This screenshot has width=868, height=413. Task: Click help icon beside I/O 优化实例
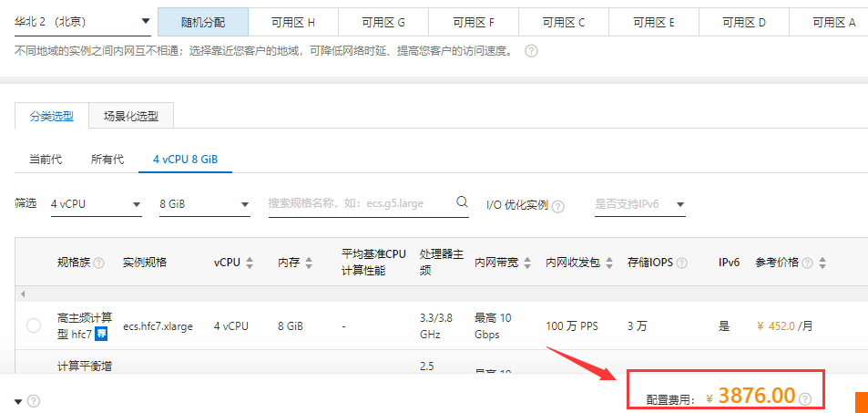[x=558, y=206]
